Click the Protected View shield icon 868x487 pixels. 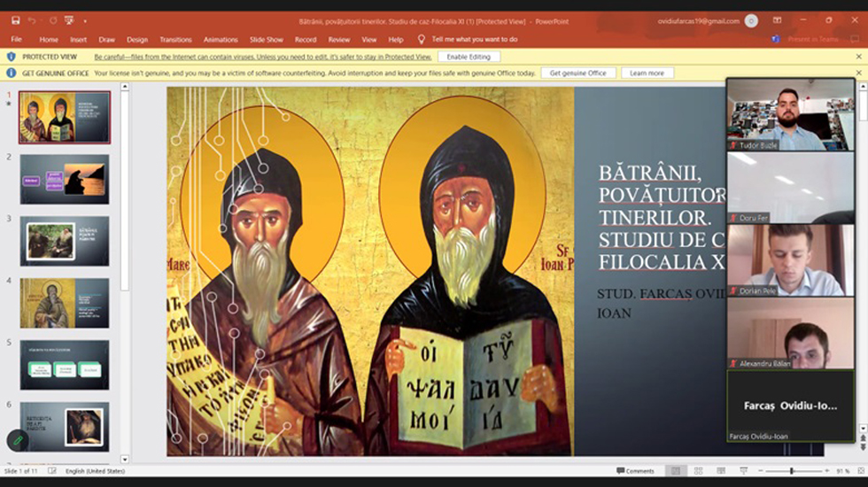point(11,57)
